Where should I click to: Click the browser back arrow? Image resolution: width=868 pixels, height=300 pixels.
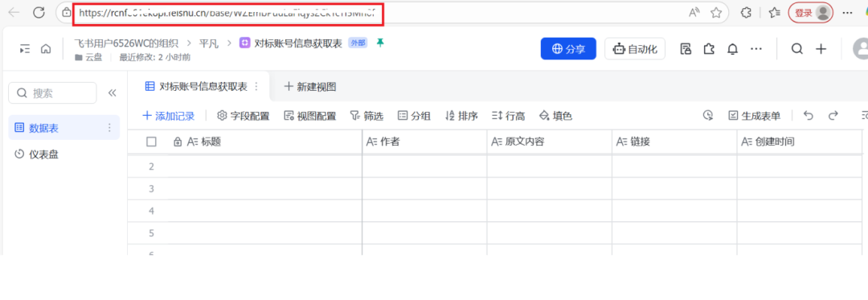pyautogui.click(x=14, y=13)
